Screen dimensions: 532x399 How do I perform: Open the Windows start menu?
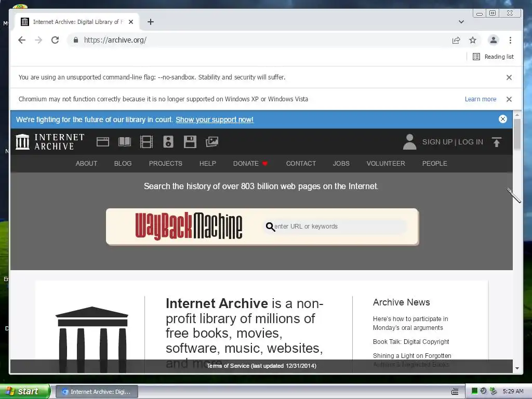click(24, 391)
